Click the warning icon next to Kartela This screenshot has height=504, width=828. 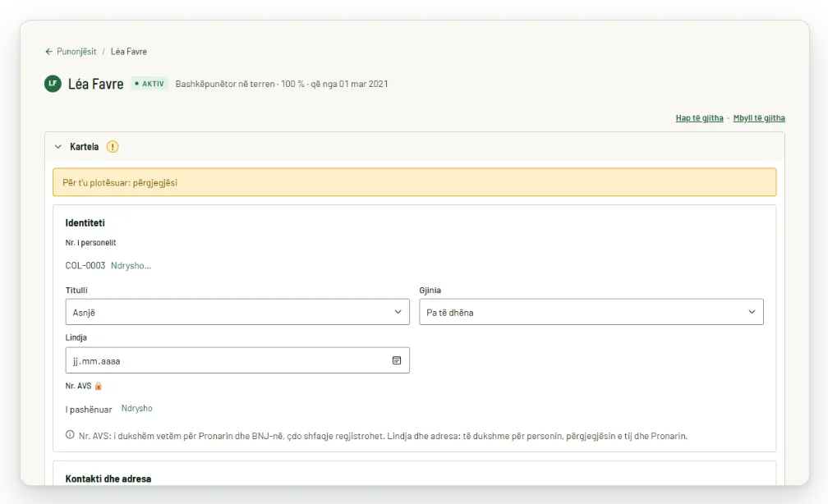pos(113,147)
